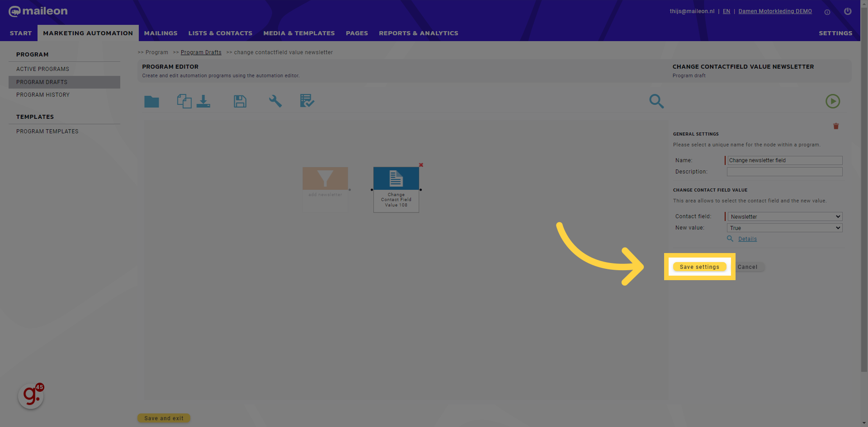The width and height of the screenshot is (868, 427).
Task: Open the MEDIA & TEMPLATES tab
Action: [299, 33]
